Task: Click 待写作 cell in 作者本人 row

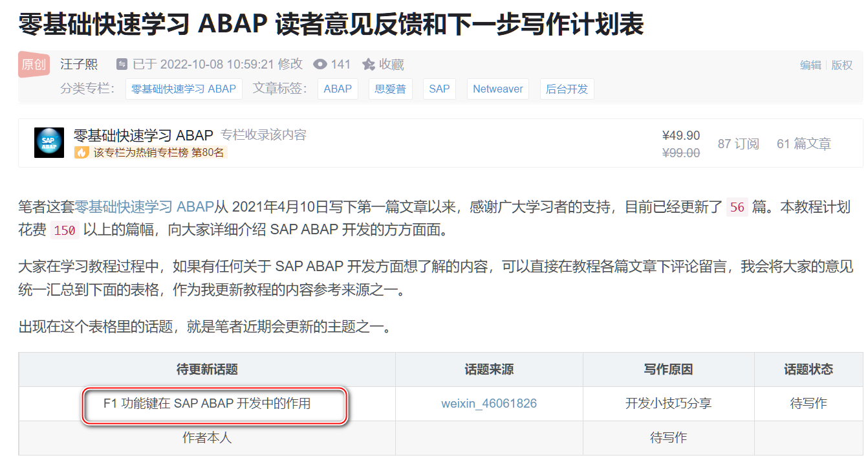Action: 668,438
